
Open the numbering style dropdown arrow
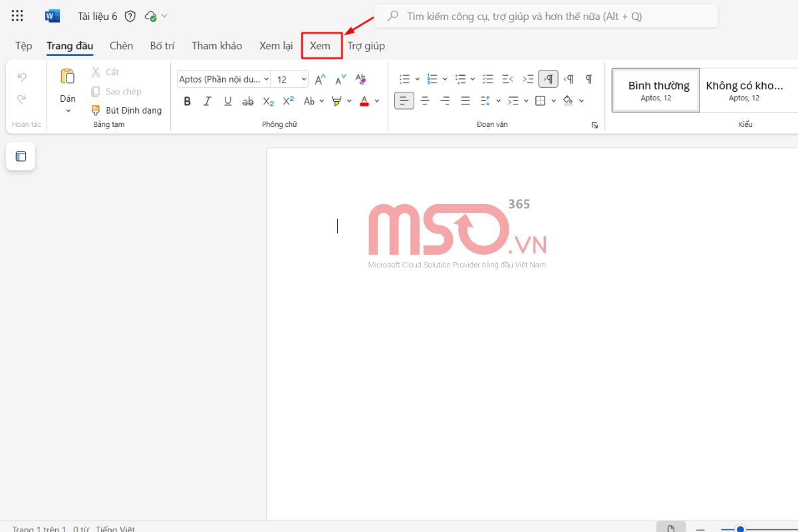tap(445, 79)
